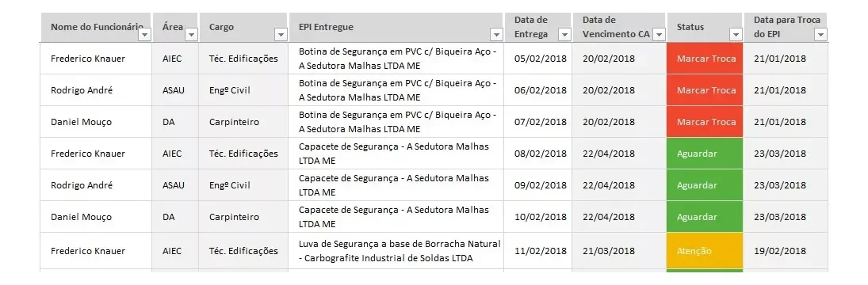The width and height of the screenshot is (868, 285).
Task: Open the Data para Troca do EPI filter
Action: [x=821, y=35]
